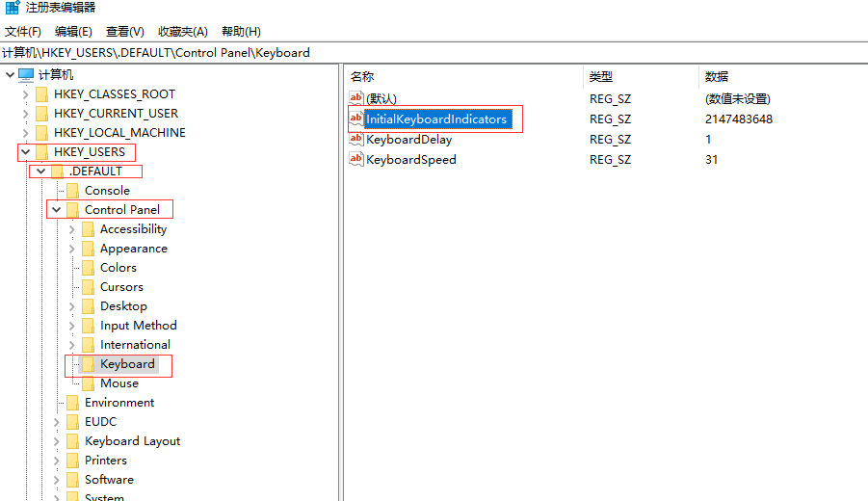Screen dimensions: 868x501
Task: Collapse the HKEY_USERS tree node
Action: coord(25,152)
